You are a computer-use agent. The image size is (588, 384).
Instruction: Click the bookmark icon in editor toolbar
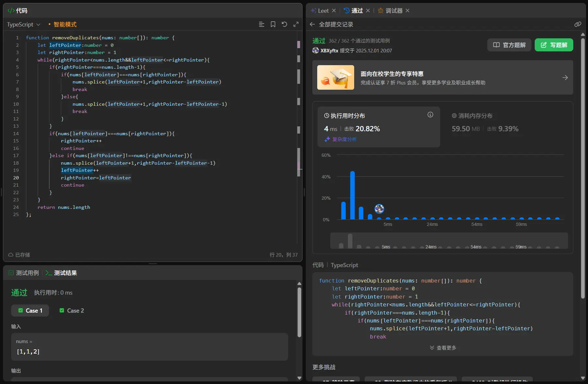(x=273, y=25)
